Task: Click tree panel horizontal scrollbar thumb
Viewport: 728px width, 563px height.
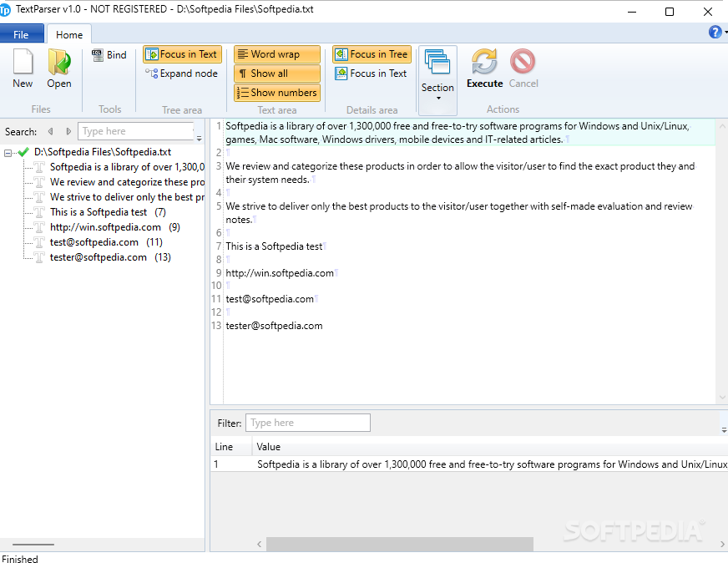Action: pyautogui.click(x=33, y=545)
